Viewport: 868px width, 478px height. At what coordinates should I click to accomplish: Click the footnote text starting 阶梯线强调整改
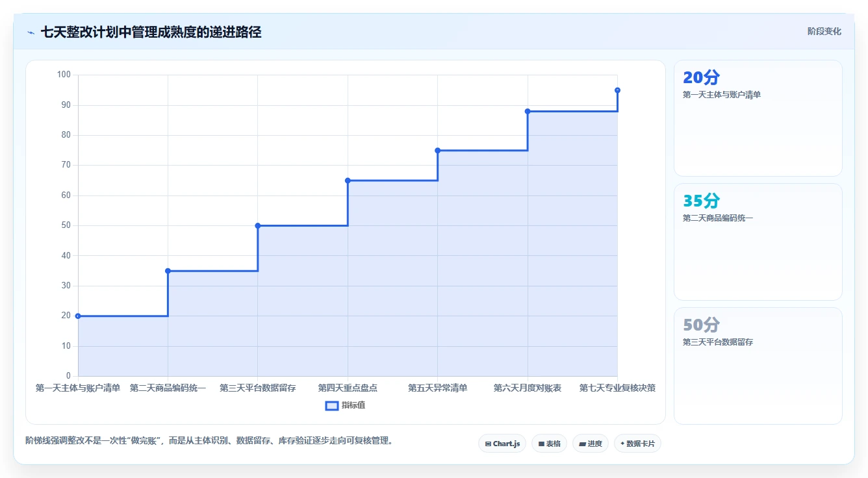pyautogui.click(x=209, y=441)
